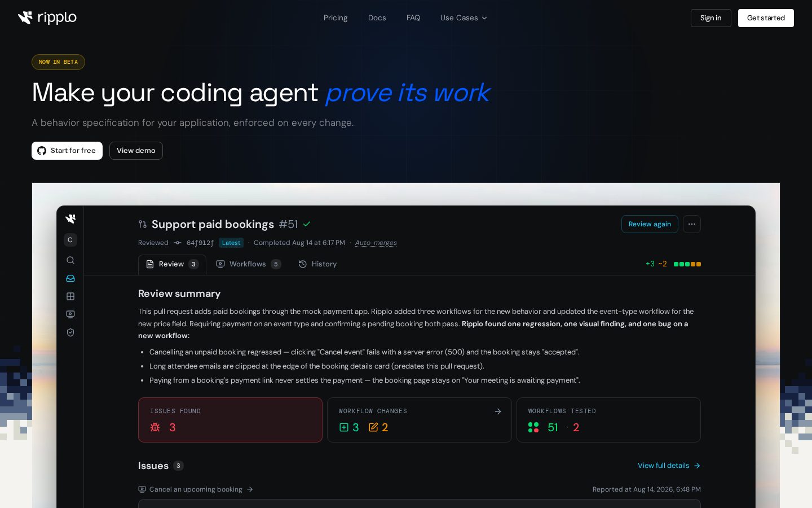The height and width of the screenshot is (508, 812).
Task: Click the green check next to #51
Action: point(307,224)
